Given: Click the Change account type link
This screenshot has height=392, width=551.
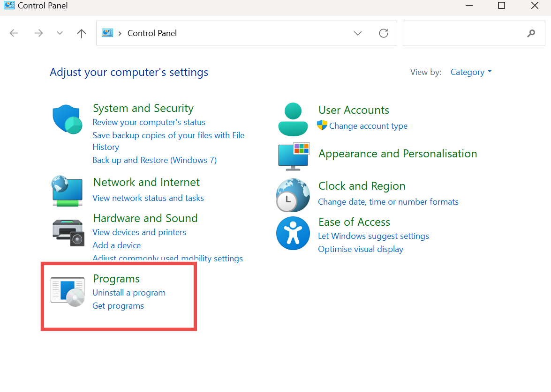Looking at the screenshot, I should (x=368, y=126).
